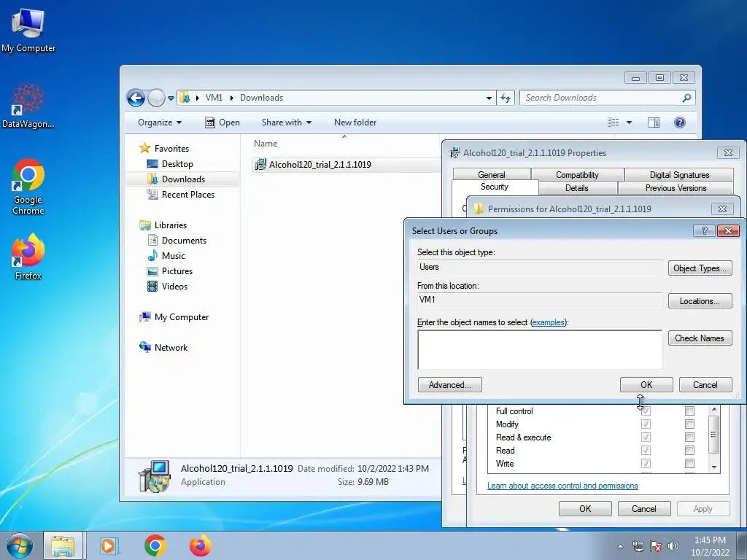Launch Google Chrome from desktop shortcut
747x560 pixels.
tap(28, 187)
